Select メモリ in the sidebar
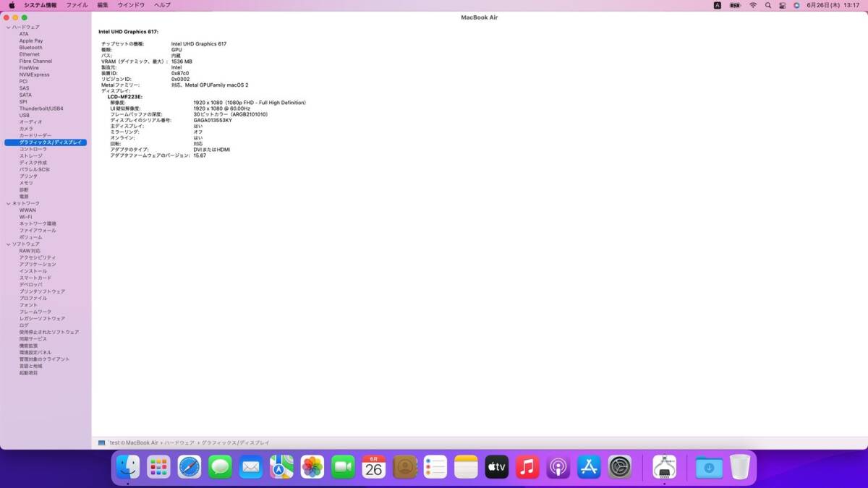The height and width of the screenshot is (488, 868). coord(26,183)
